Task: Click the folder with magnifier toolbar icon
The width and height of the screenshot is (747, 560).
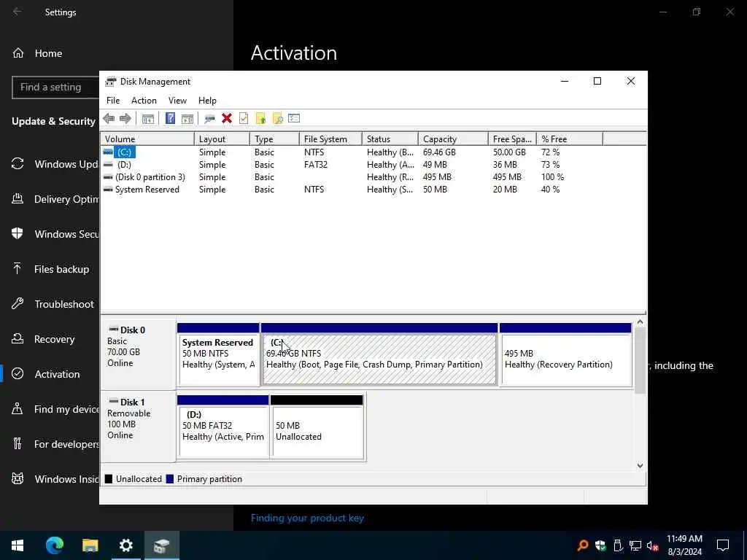Action: (277, 119)
